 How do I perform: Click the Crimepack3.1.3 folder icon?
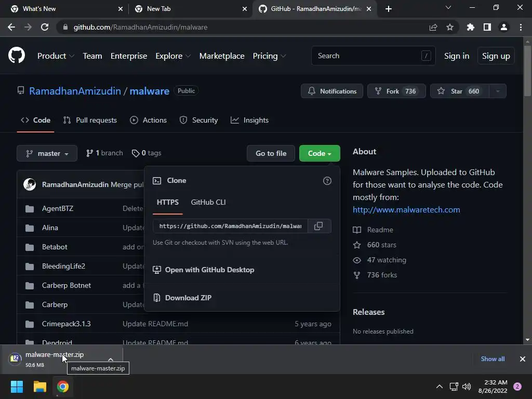tap(30, 324)
